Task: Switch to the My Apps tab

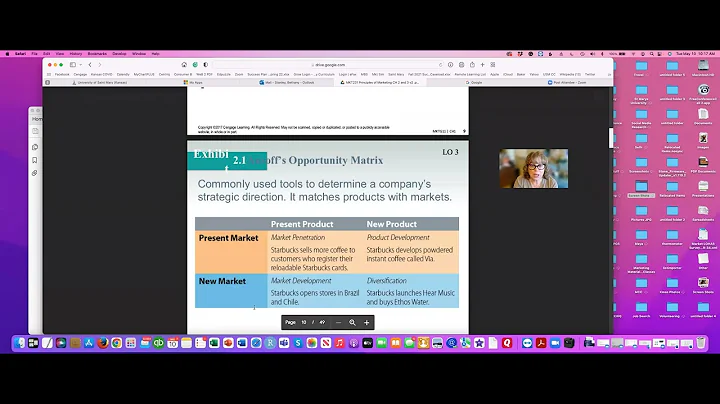Action: 193,83
